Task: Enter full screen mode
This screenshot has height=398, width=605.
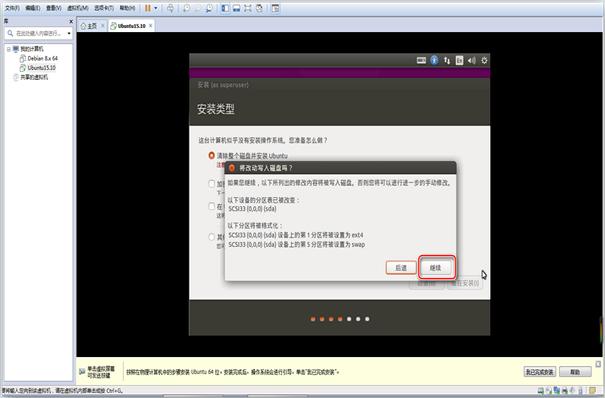Action: click(248, 8)
